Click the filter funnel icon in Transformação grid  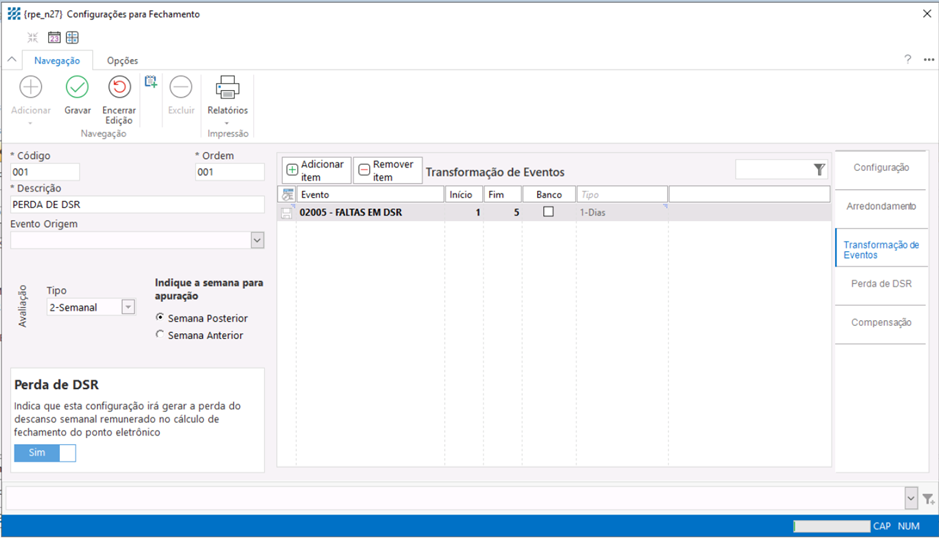tap(819, 170)
